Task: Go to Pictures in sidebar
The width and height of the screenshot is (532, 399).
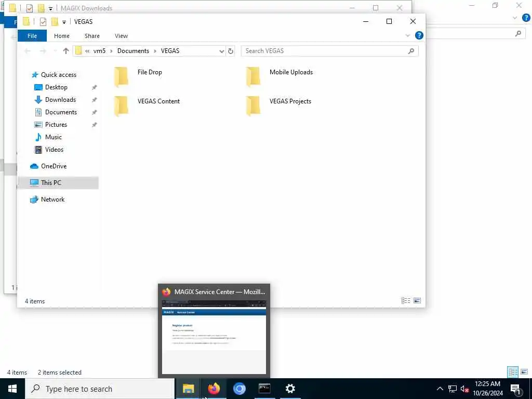Action: pyautogui.click(x=56, y=125)
